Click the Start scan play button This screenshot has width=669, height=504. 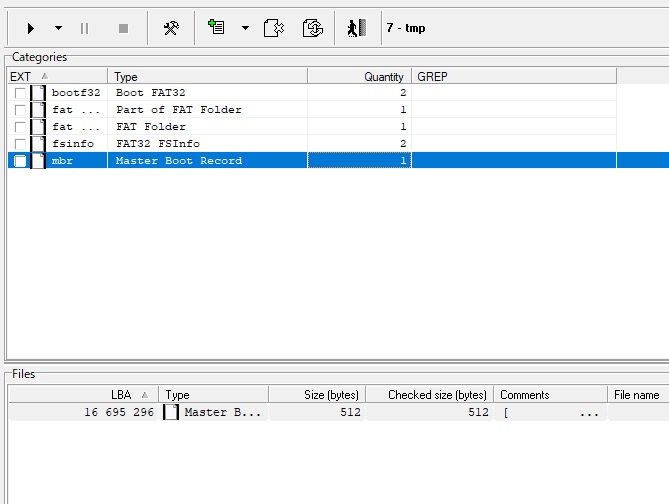pos(32,28)
